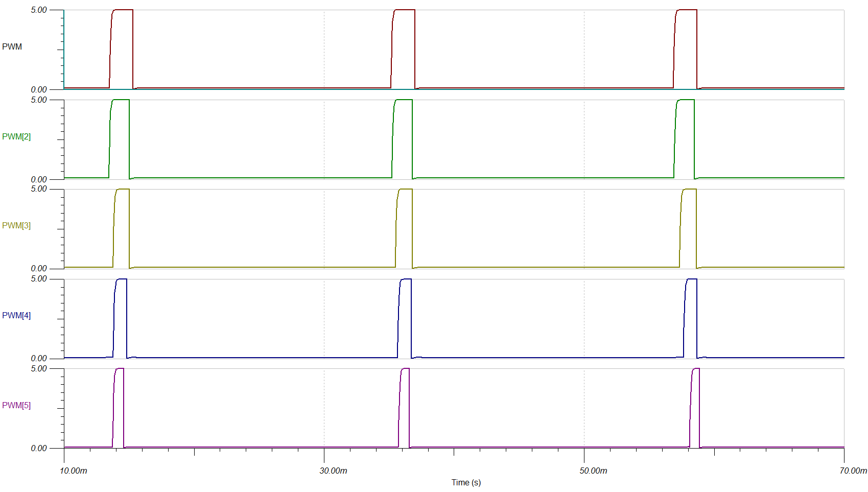Click the 5.00 value on PWM plot
This screenshot has height=492, width=868.
coord(39,10)
